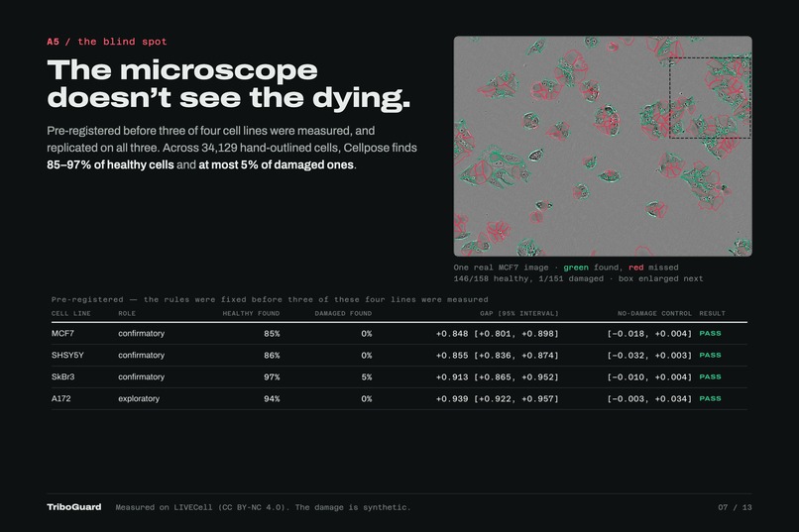Select the SkBr3 cell line row

click(399, 377)
